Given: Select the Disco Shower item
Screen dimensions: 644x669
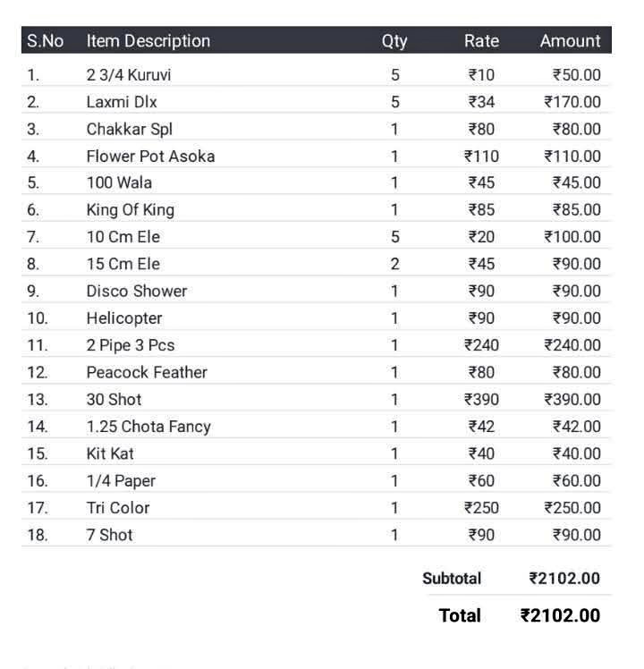Looking at the screenshot, I should click(x=137, y=292).
